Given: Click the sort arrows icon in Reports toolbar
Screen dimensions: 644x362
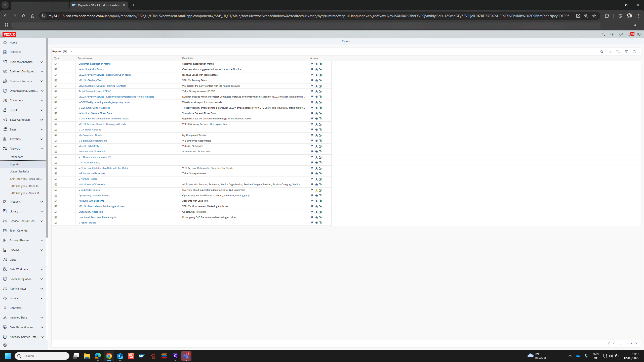Looking at the screenshot, I should (x=618, y=52).
